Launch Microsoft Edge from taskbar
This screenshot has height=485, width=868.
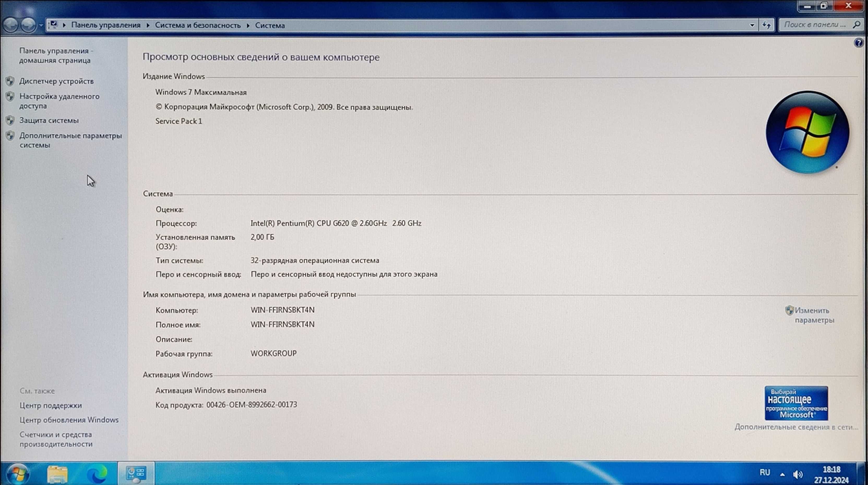pyautogui.click(x=97, y=474)
